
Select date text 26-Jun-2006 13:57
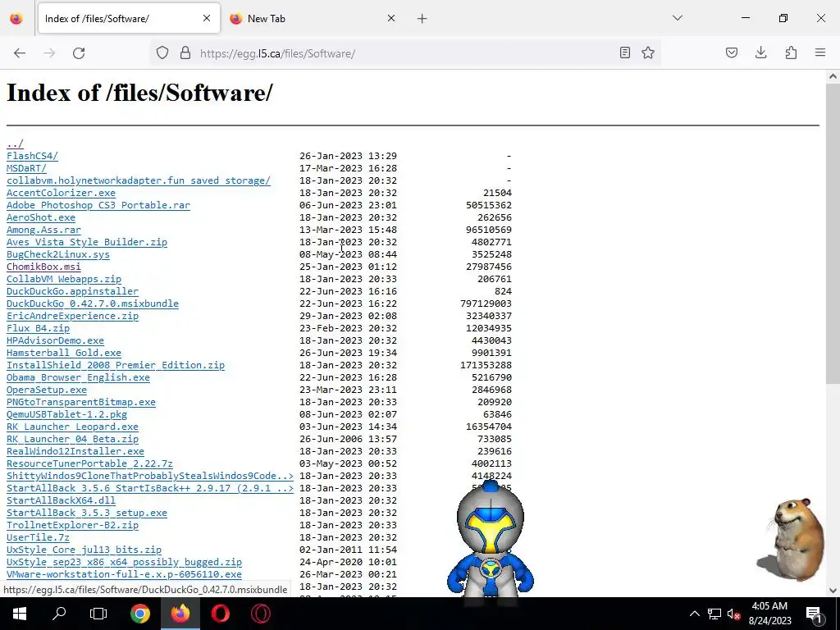pyautogui.click(x=348, y=440)
